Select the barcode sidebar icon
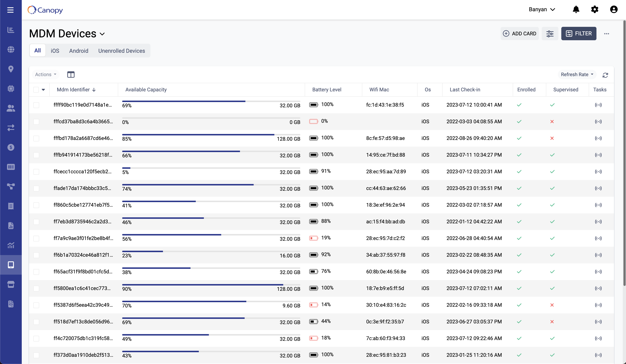Image resolution: width=626 pixels, height=364 pixels. pos(11,167)
